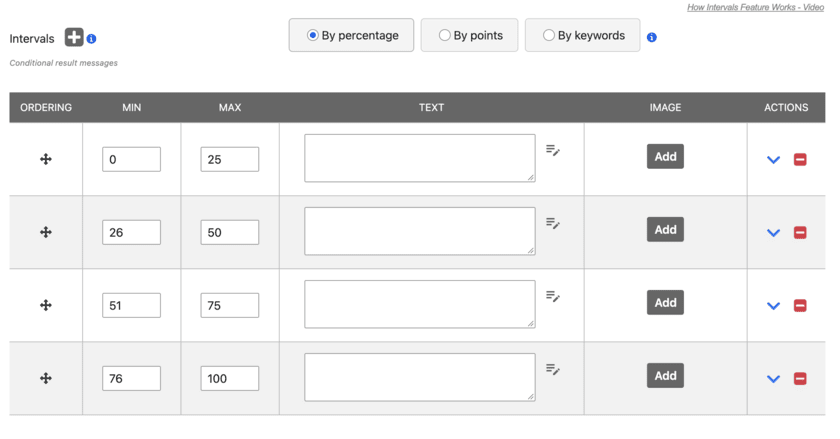This screenshot has height=439, width=840.
Task: Add a new interval with the plus icon
Action: pyautogui.click(x=74, y=38)
